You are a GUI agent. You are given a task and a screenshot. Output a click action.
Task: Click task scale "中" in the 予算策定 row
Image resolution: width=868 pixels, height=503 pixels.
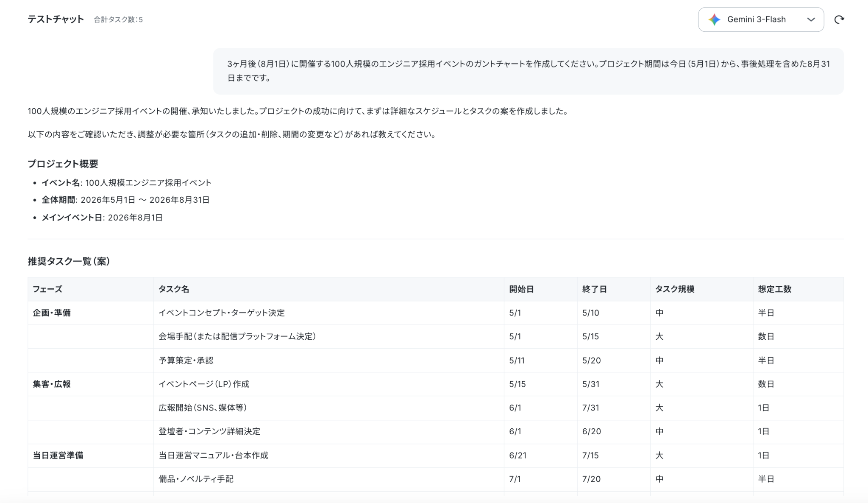tap(659, 360)
